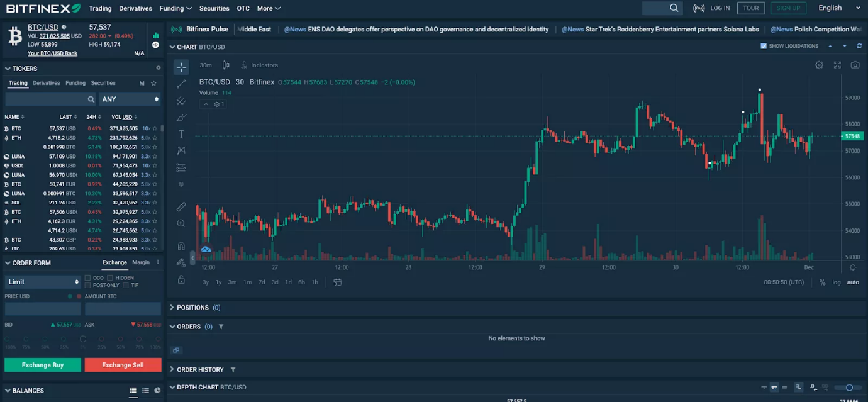868x402 pixels.
Task: Open tickers panel settings gear
Action: 159,68
